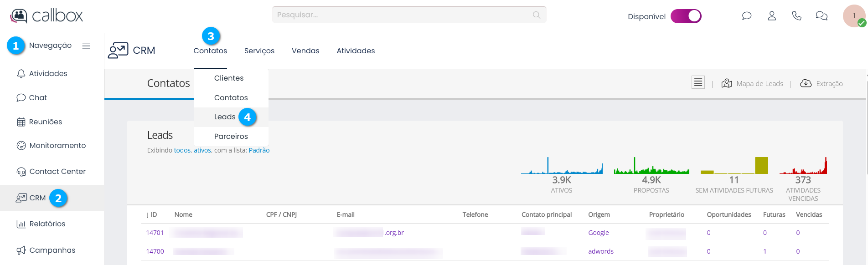Open Mapa de Leads

[753, 84]
